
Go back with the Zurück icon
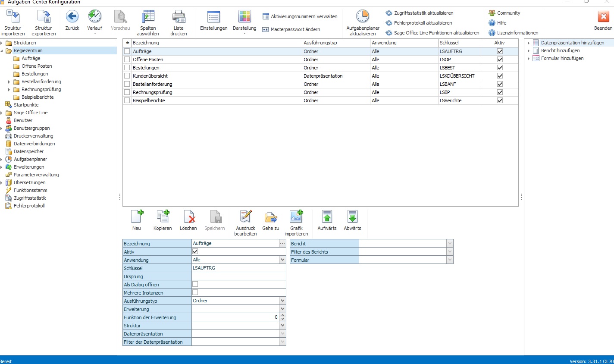(72, 17)
